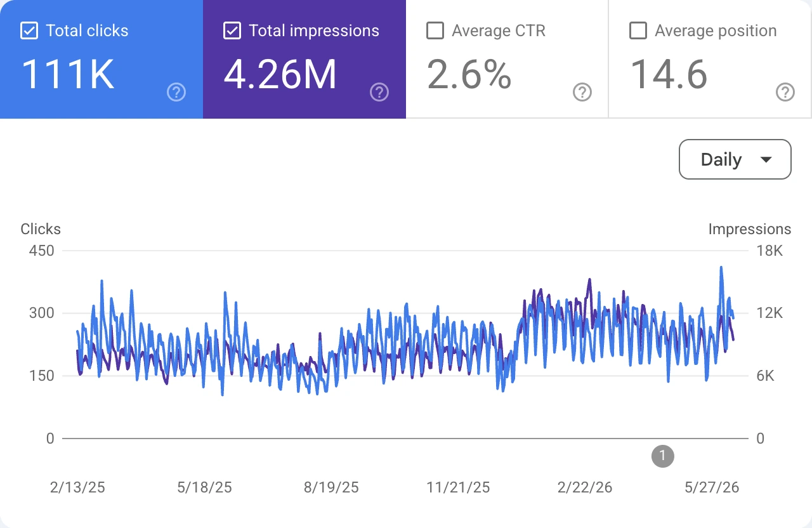Click the 18K impressions axis value

(x=769, y=251)
